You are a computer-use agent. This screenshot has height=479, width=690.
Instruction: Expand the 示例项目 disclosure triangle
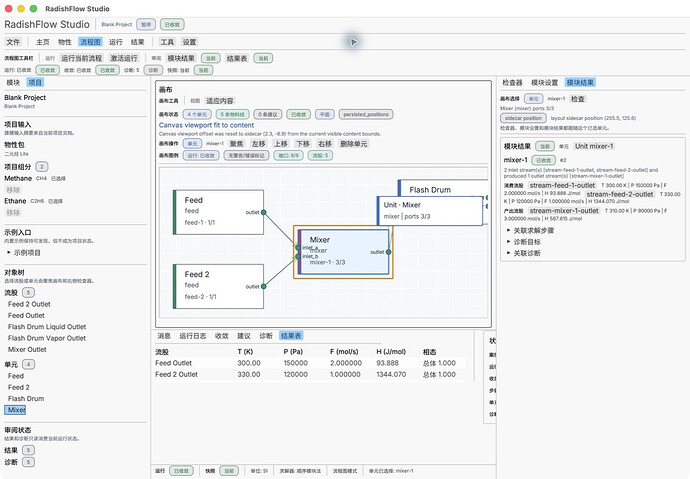click(9, 252)
